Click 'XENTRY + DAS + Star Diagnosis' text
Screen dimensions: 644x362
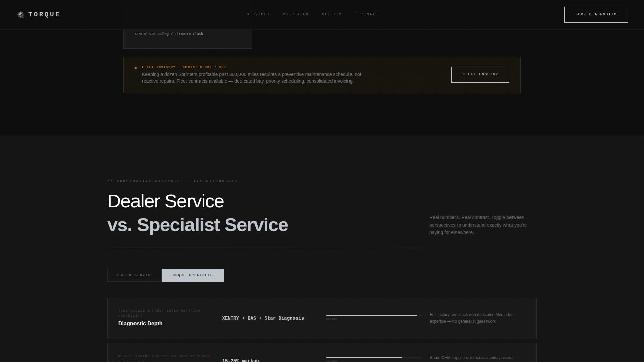263,318
